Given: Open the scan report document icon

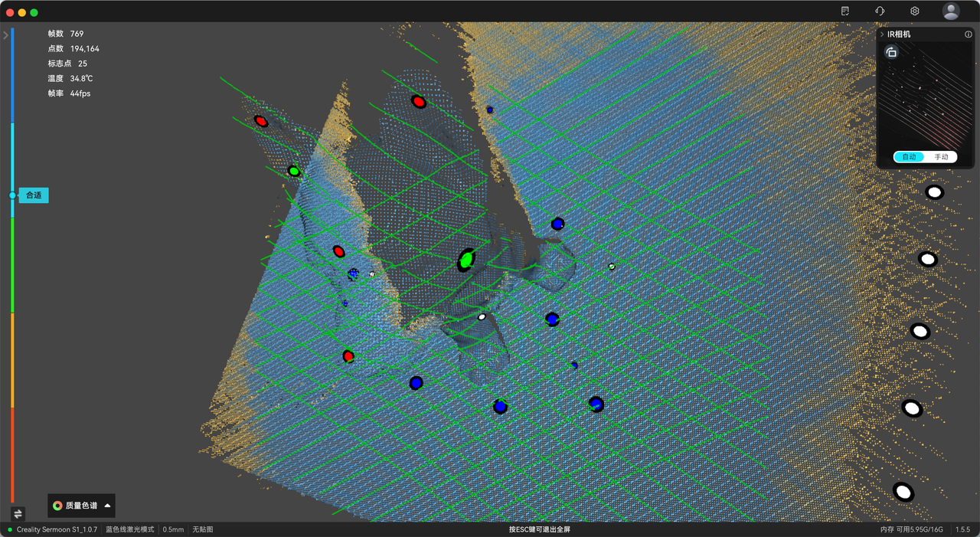Looking at the screenshot, I should [x=845, y=11].
